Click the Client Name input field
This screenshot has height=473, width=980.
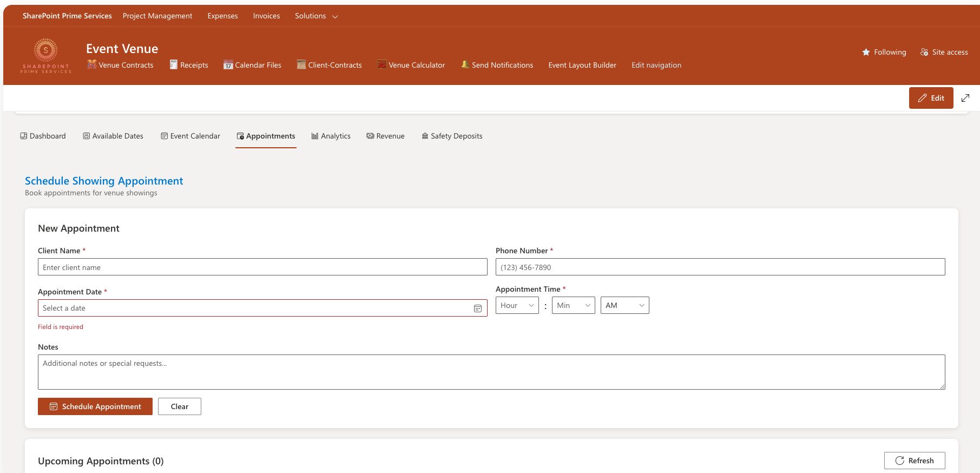262,267
